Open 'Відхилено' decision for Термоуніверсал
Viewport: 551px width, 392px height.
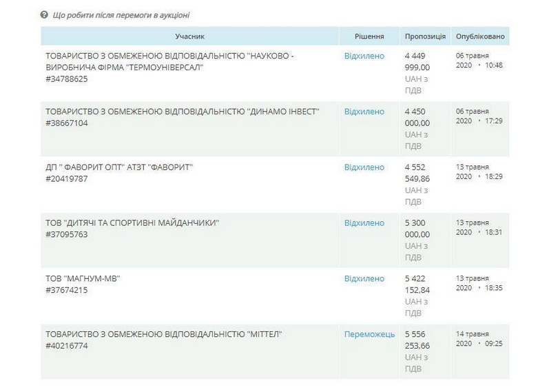364,56
